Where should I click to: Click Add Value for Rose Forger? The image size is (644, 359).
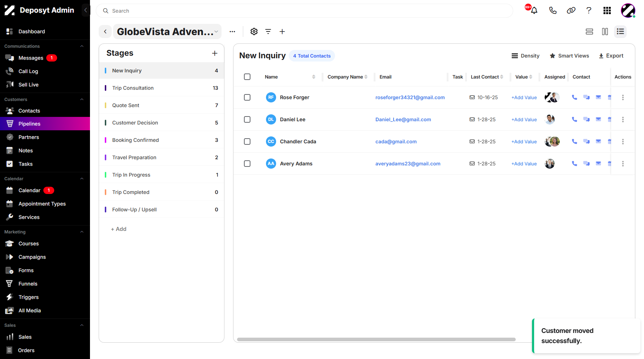click(524, 97)
